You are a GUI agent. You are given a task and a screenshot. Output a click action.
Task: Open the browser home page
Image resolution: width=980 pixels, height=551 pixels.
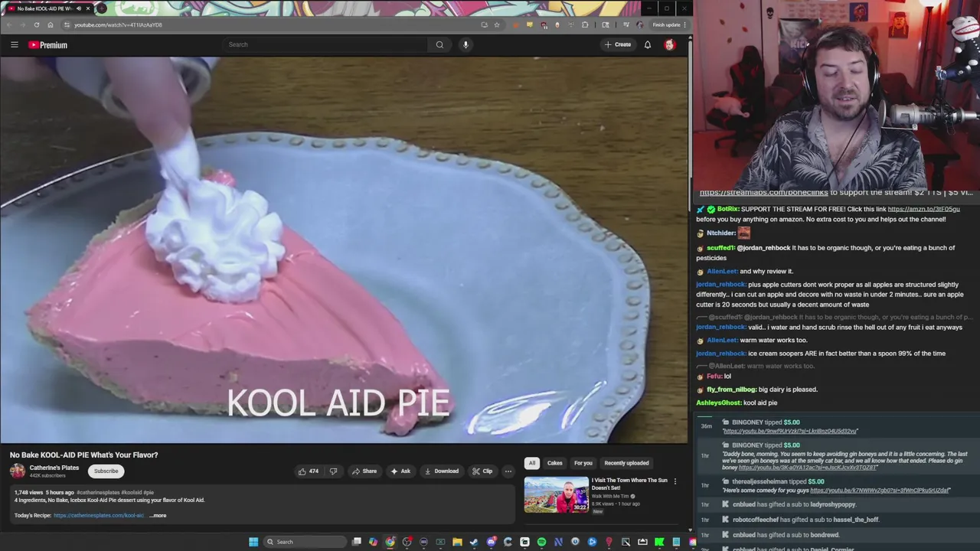pos(51,24)
